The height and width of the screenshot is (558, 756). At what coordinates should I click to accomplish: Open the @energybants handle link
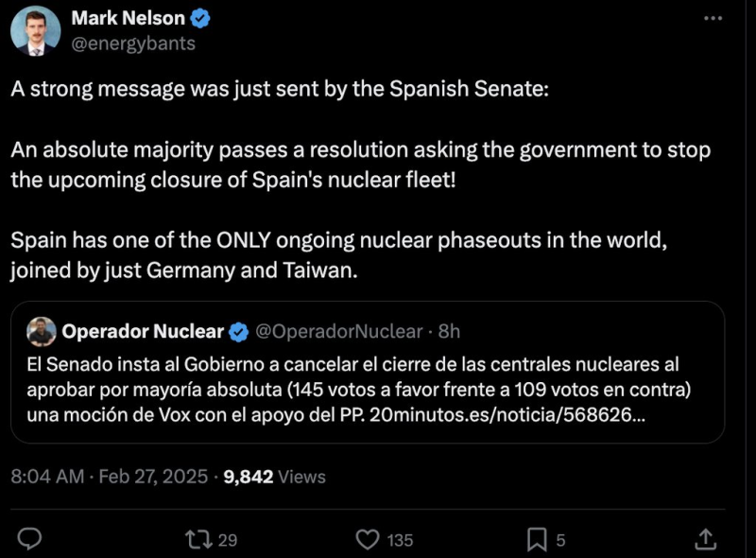[x=134, y=42]
